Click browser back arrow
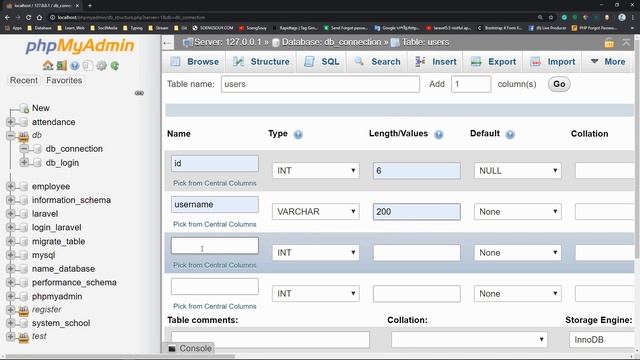The height and width of the screenshot is (360, 640). coord(7,17)
